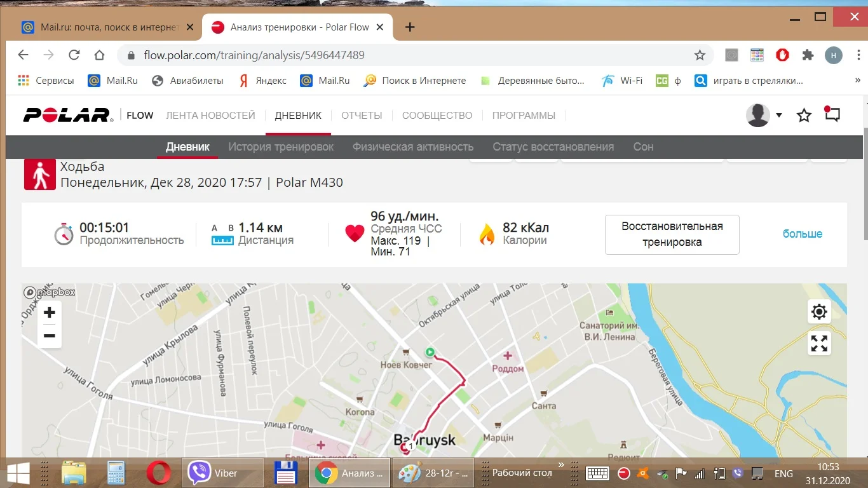This screenshot has width=868, height=488.
Task: Go to the ОТЧЕТЫ section
Action: (x=362, y=116)
